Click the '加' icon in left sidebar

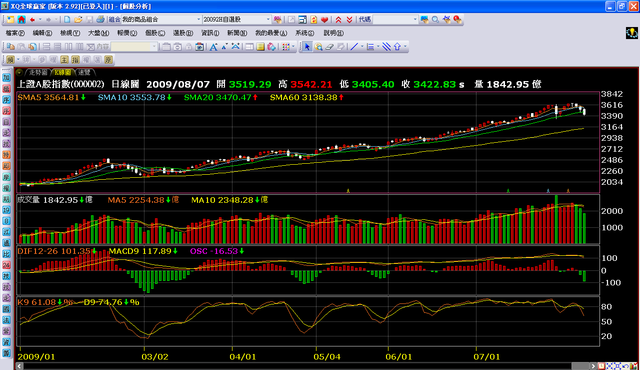tap(7, 78)
